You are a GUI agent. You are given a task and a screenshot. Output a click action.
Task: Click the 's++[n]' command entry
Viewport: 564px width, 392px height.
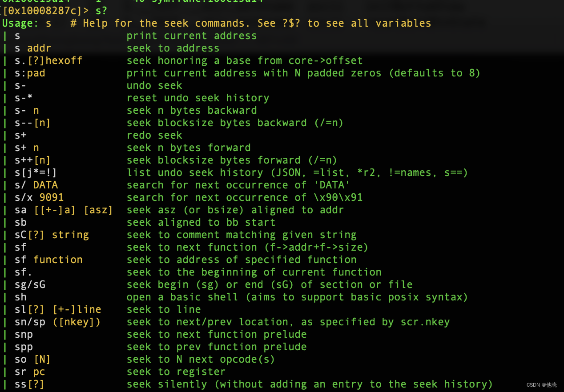[x=32, y=160]
